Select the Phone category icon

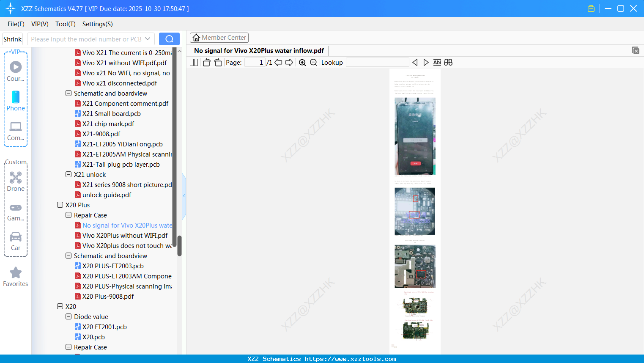tap(16, 101)
